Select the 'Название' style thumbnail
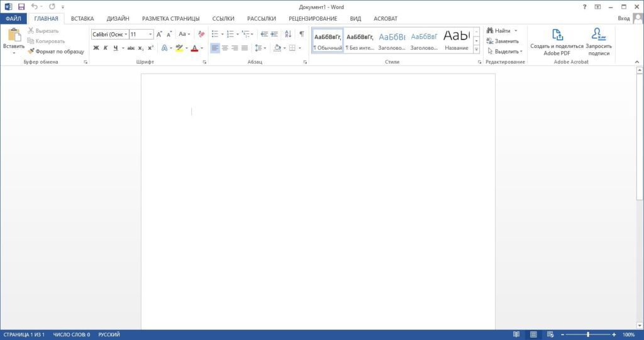The width and height of the screenshot is (644, 340). 456,40
